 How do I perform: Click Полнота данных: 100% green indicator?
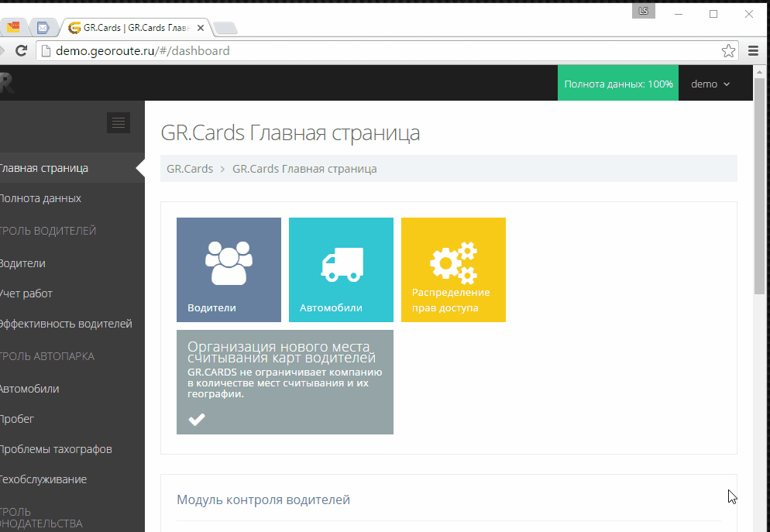click(618, 83)
